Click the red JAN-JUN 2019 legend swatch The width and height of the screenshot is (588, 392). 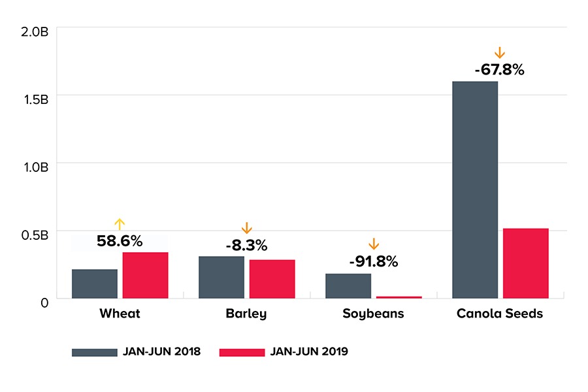[241, 352]
